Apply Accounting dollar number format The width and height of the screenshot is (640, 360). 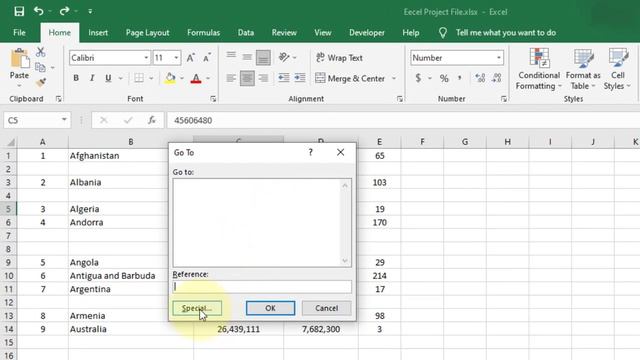tap(418, 78)
